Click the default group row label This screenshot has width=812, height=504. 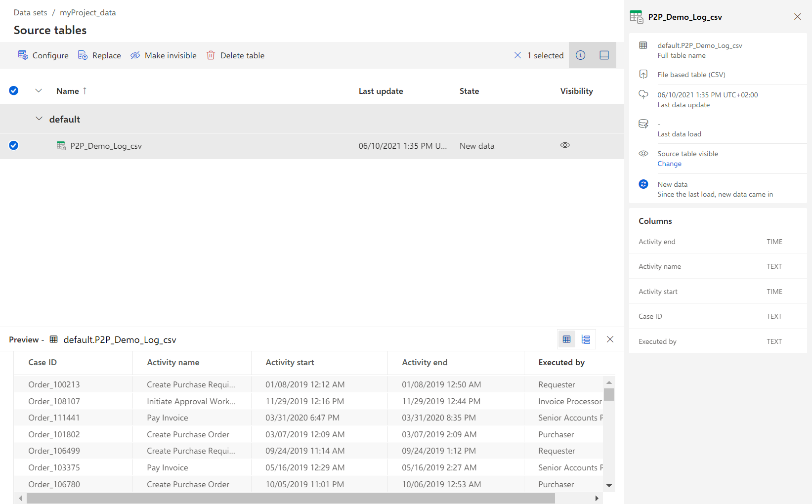coord(64,119)
